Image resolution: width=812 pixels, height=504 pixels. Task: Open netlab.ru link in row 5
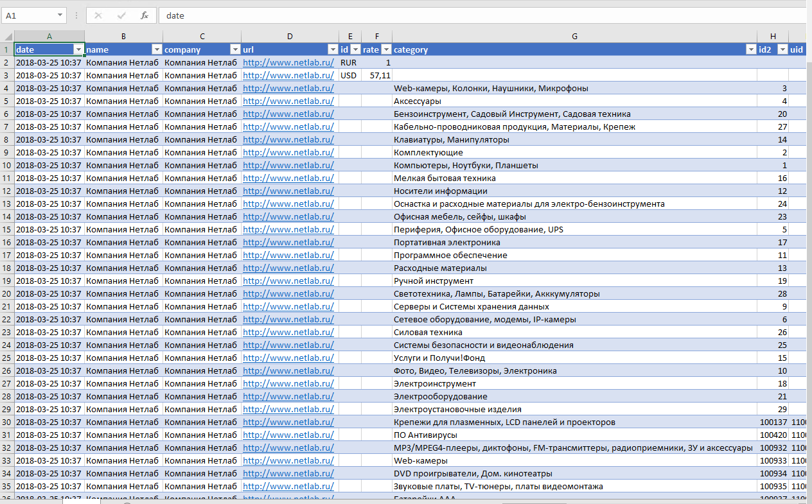pyautogui.click(x=288, y=101)
